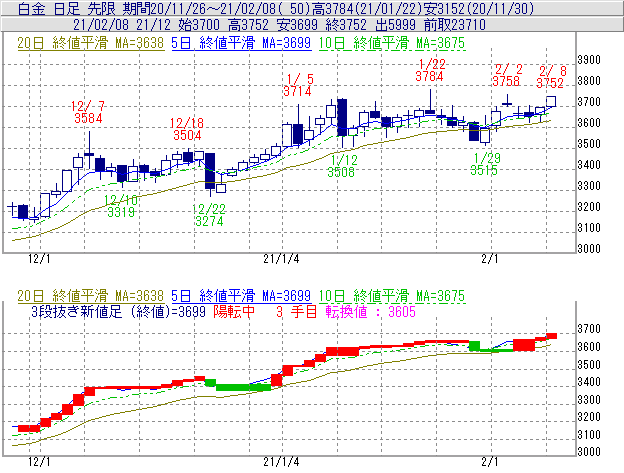Click the green block near 1/29 in lower chart
The width and height of the screenshot is (624, 473).
[474, 346]
